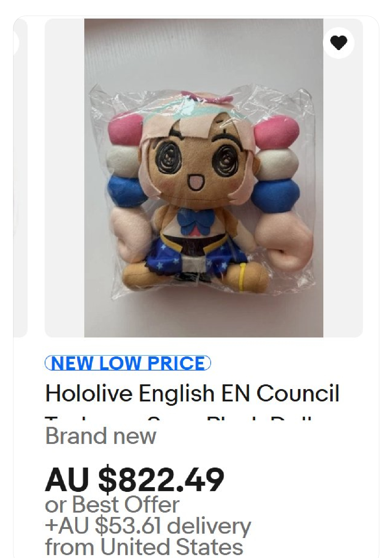The width and height of the screenshot is (392, 558).
Task: Click the grey margin right of the product photo
Action: [x=343, y=196]
